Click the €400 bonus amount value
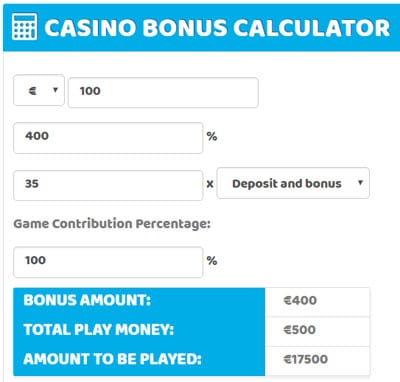Image resolution: width=400 pixels, height=382 pixels. pos(300,300)
